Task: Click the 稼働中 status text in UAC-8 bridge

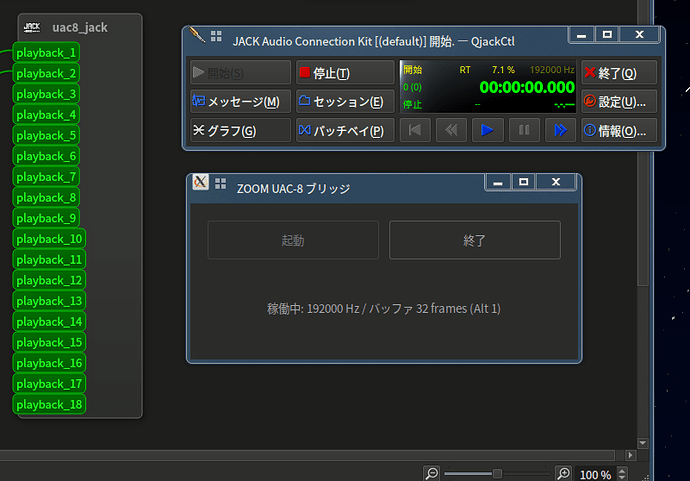Action: pos(384,308)
